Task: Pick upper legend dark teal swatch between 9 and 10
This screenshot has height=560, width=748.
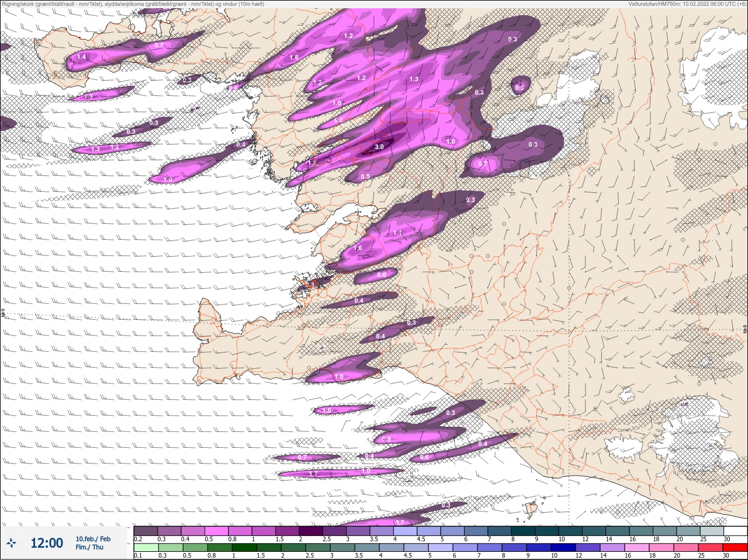Action: click(546, 531)
